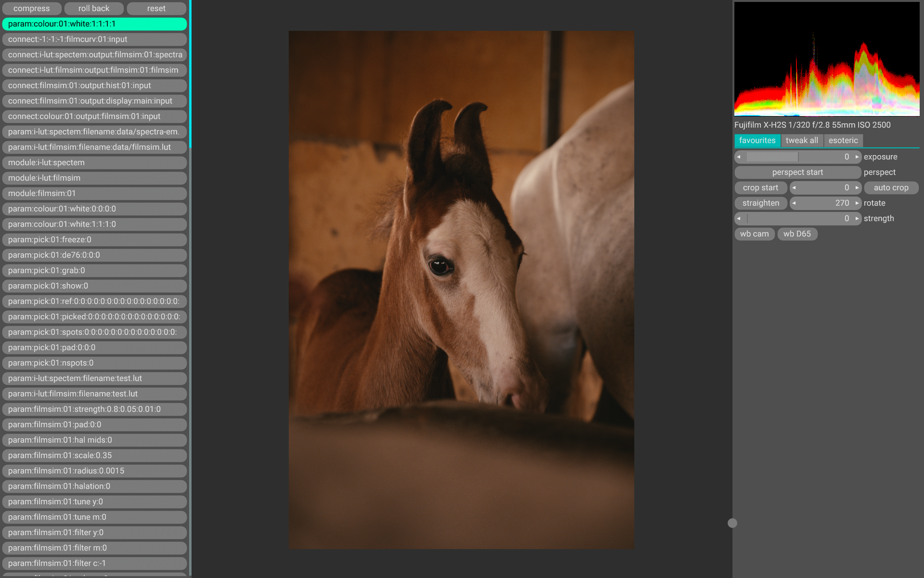Switch to the tweak all tab
This screenshot has height=578, width=924.
(x=801, y=141)
